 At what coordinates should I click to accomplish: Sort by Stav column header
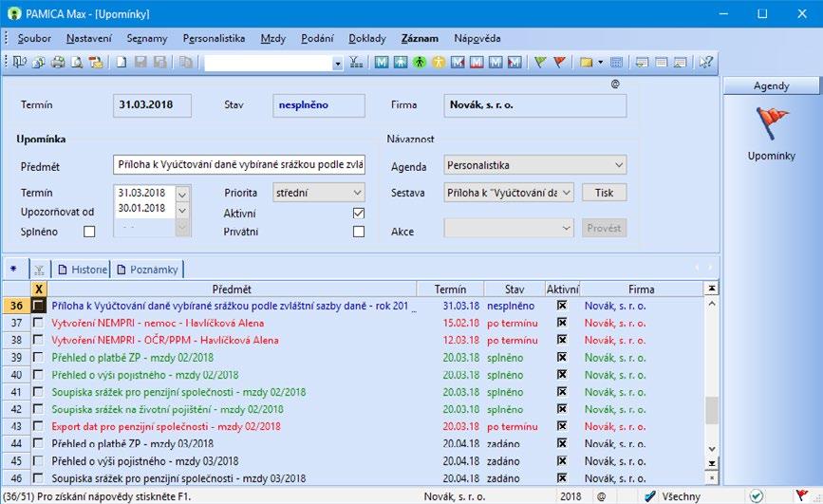(x=514, y=289)
